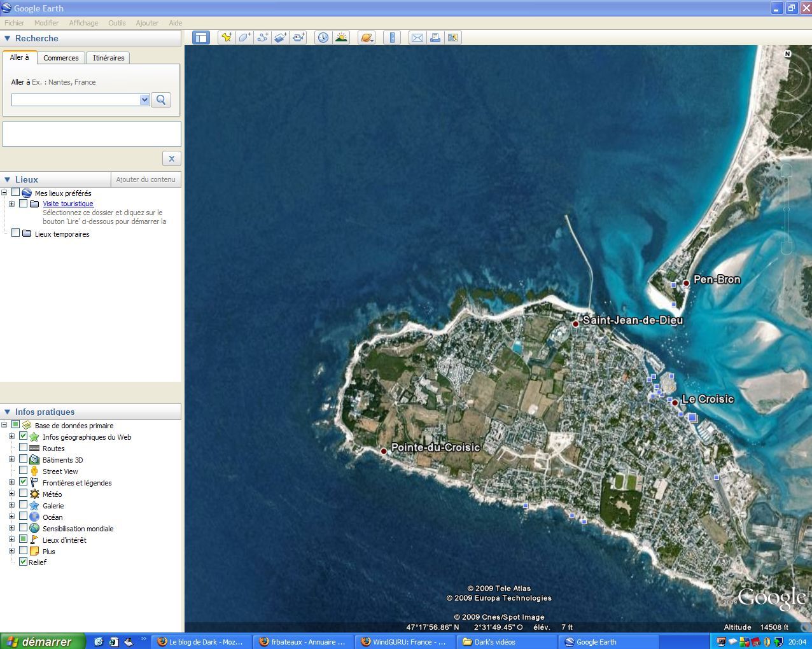The width and height of the screenshot is (812, 649).
Task: Click the Aller à search input field
Action: pyautogui.click(x=76, y=100)
